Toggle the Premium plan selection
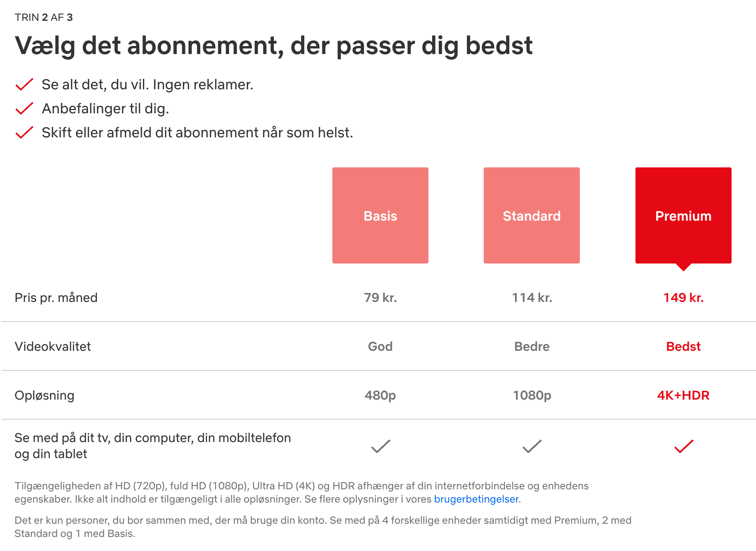The height and width of the screenshot is (551, 756). (x=683, y=215)
